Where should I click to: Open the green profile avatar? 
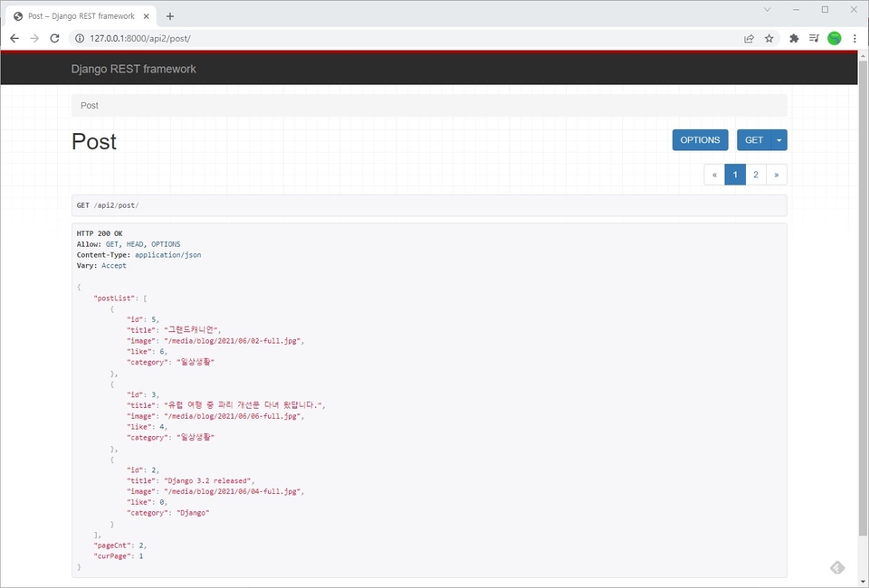pos(834,38)
